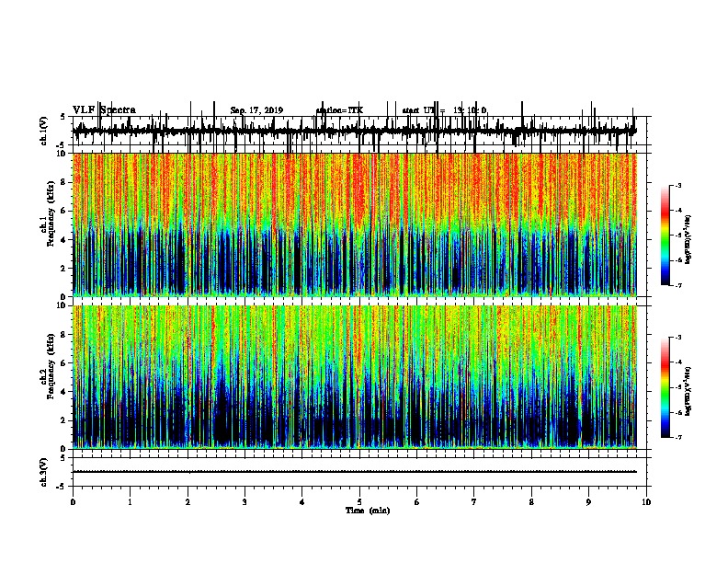Click the "8" kHz tick of the ch.1 spectrogram
The width and height of the screenshot is (728, 563).
pyautogui.click(x=63, y=182)
